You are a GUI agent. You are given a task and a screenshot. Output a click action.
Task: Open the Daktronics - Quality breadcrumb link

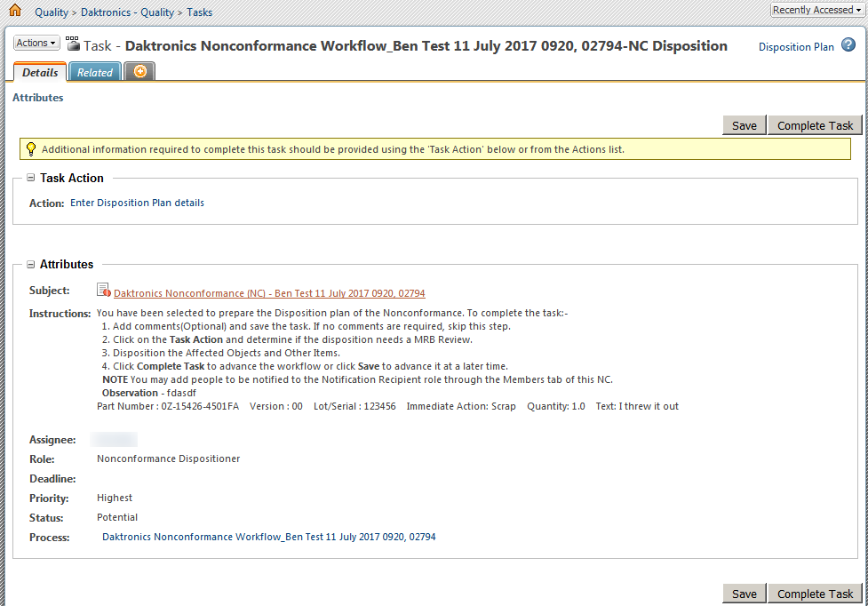(127, 12)
